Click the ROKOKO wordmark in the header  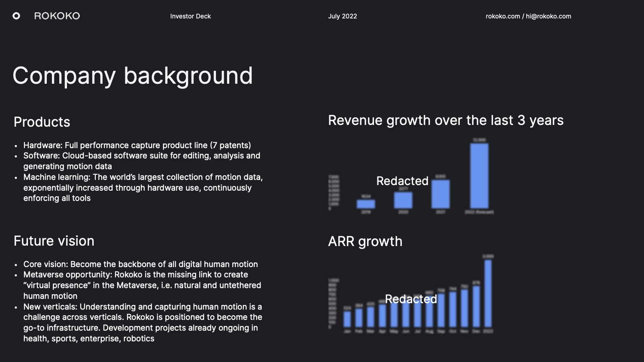tap(57, 16)
